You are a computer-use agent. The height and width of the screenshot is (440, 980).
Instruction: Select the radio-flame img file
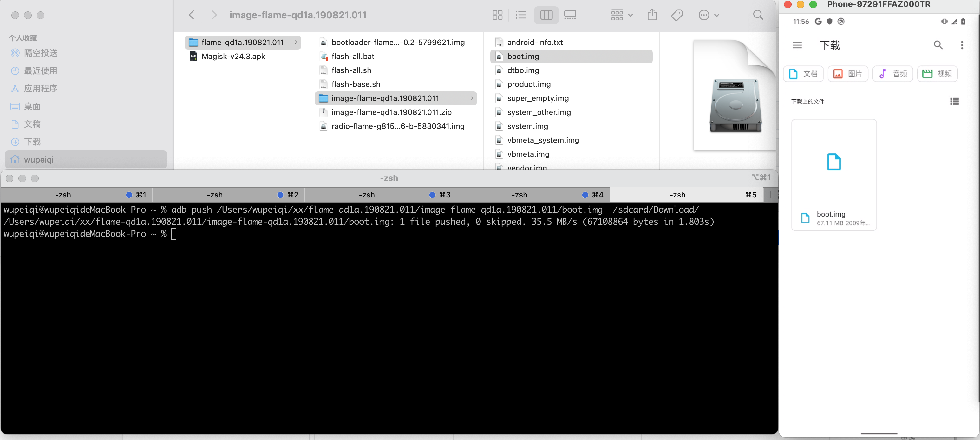(x=395, y=126)
